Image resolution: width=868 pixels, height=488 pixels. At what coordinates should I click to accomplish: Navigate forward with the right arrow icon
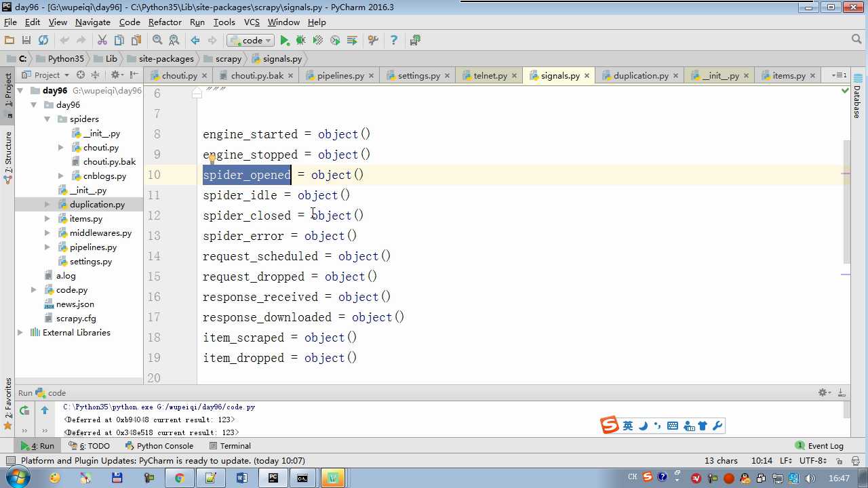(212, 41)
